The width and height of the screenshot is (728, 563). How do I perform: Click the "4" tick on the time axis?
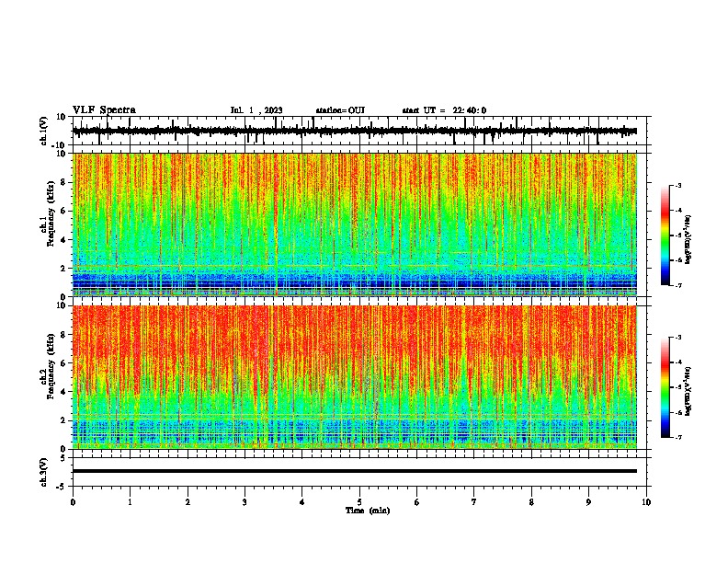302,502
